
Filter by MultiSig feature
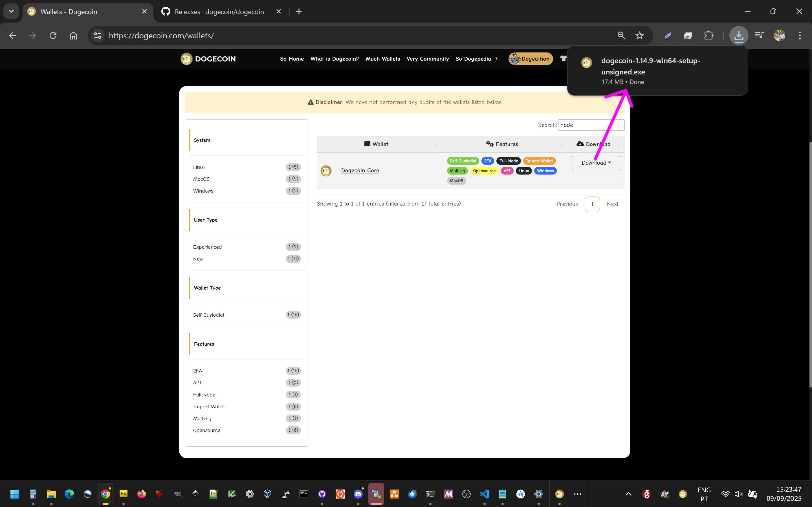coord(247,418)
